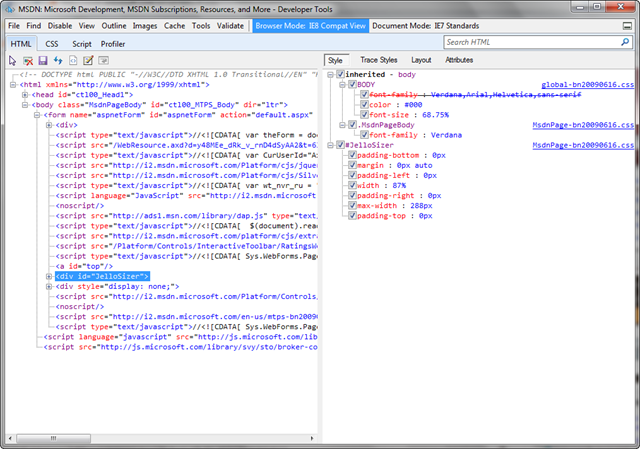Screen dimensions: 640x449
Task: Open the Tools menu
Action: (x=201, y=26)
